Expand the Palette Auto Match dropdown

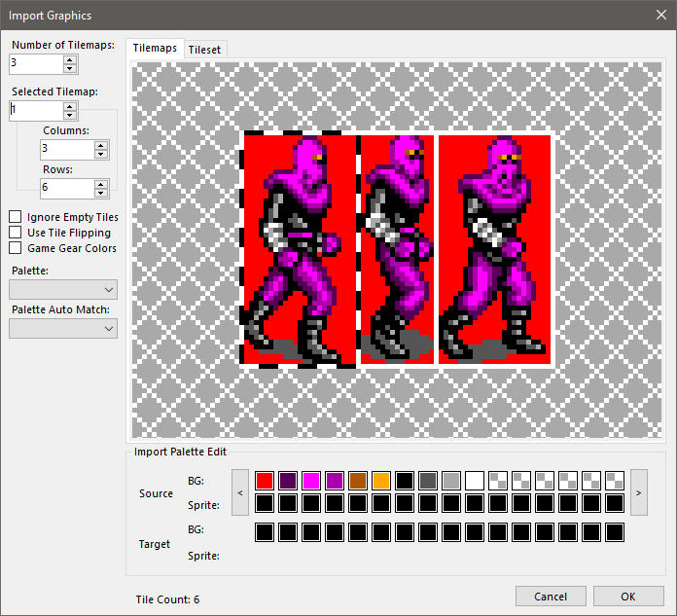[x=63, y=328]
